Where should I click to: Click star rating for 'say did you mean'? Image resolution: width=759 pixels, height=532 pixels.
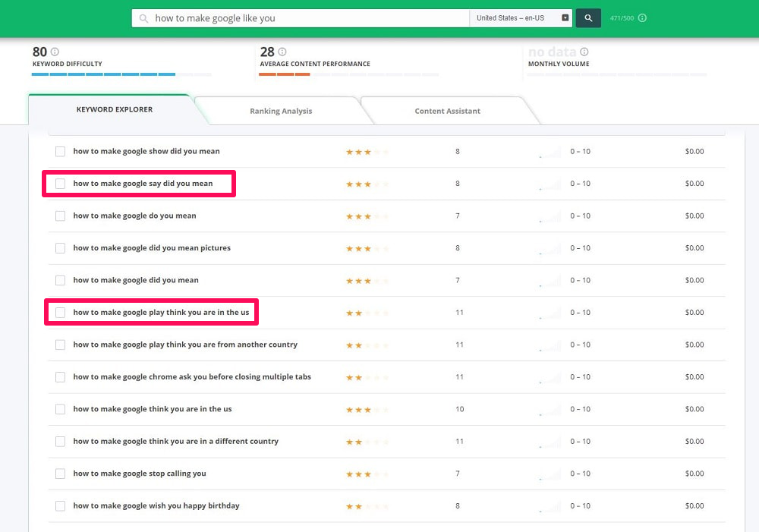click(367, 184)
